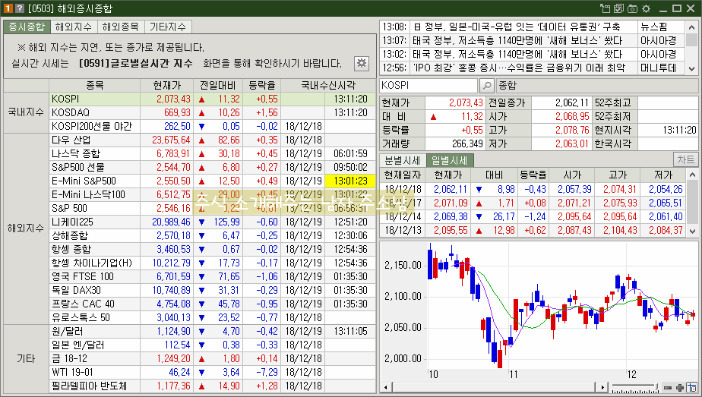Click the 18/12/18 row in daily price table
This screenshot has width=702, height=397.
(533, 189)
